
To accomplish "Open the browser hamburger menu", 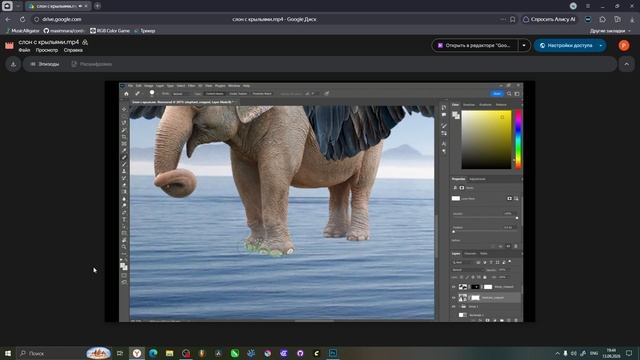I will pos(588,6).
